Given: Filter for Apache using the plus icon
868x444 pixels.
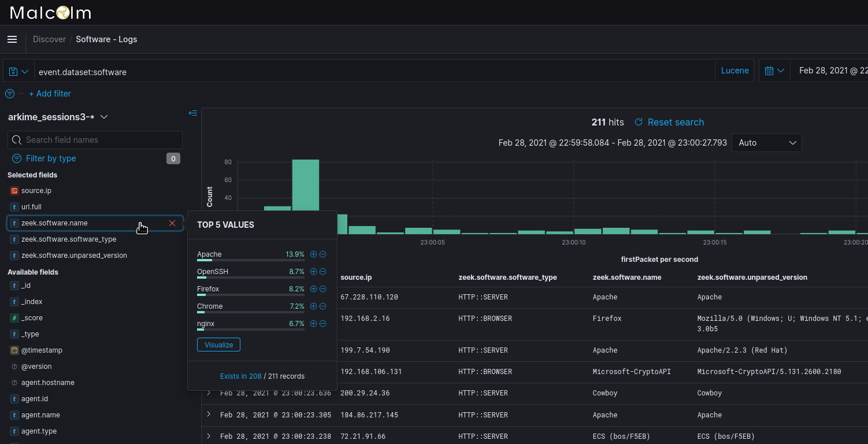Looking at the screenshot, I should point(313,254).
